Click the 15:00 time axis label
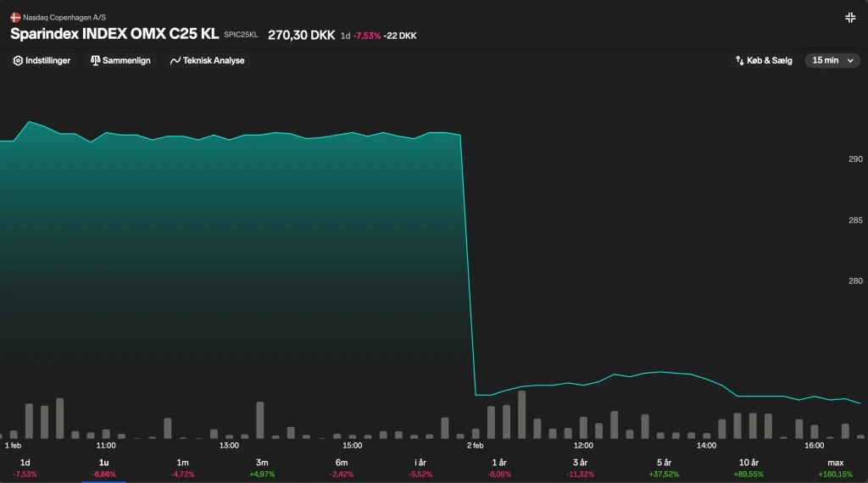This screenshot has height=483, width=868. coord(352,446)
